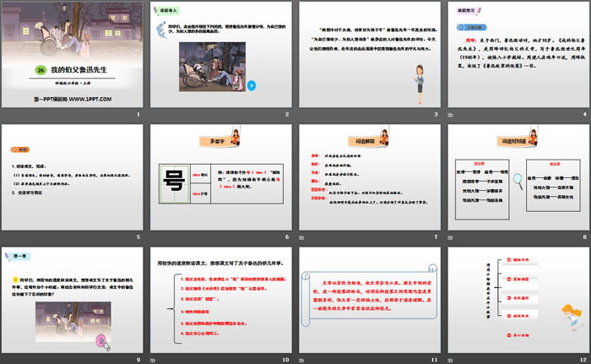
Task: Click slide number label 10
Action: point(285,360)
